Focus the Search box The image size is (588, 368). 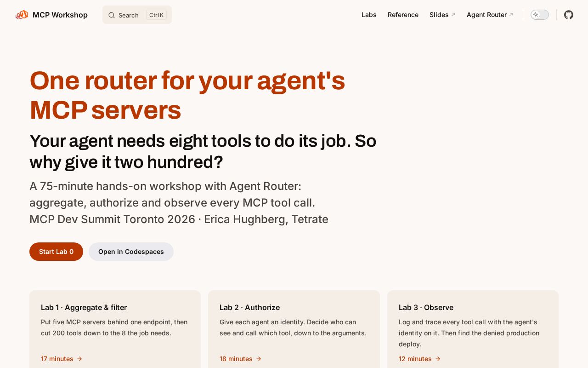(x=137, y=15)
